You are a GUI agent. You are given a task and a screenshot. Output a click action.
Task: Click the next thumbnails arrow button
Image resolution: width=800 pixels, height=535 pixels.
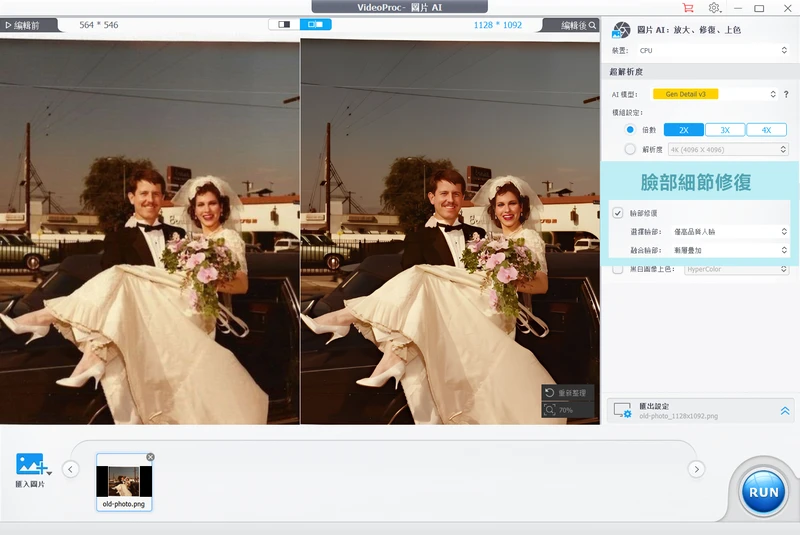pyautogui.click(x=696, y=469)
